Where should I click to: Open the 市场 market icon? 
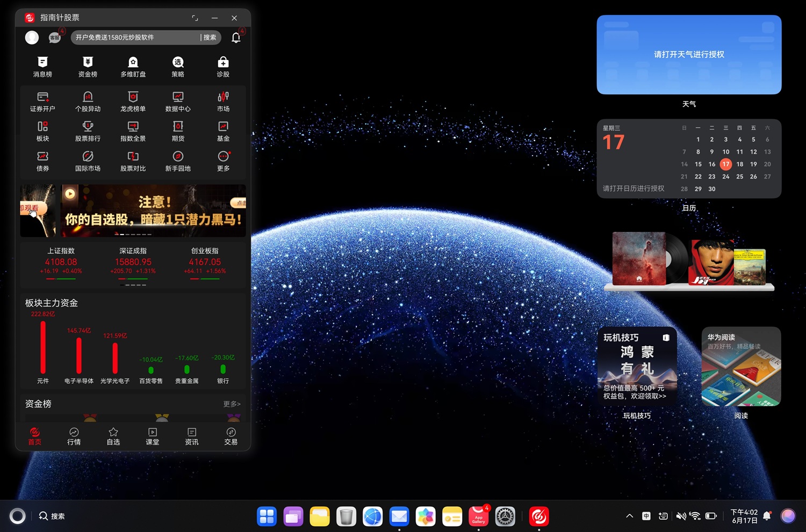pos(223,101)
